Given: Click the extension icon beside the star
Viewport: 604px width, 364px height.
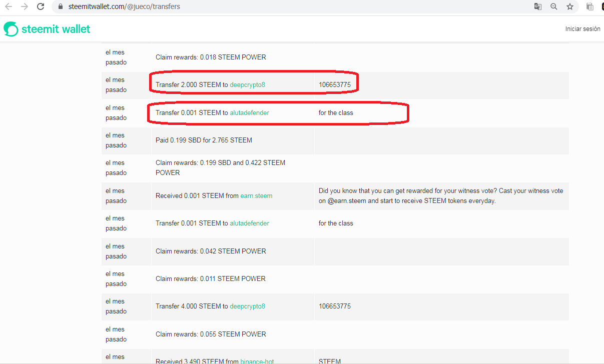Looking at the screenshot, I should coord(590,6).
